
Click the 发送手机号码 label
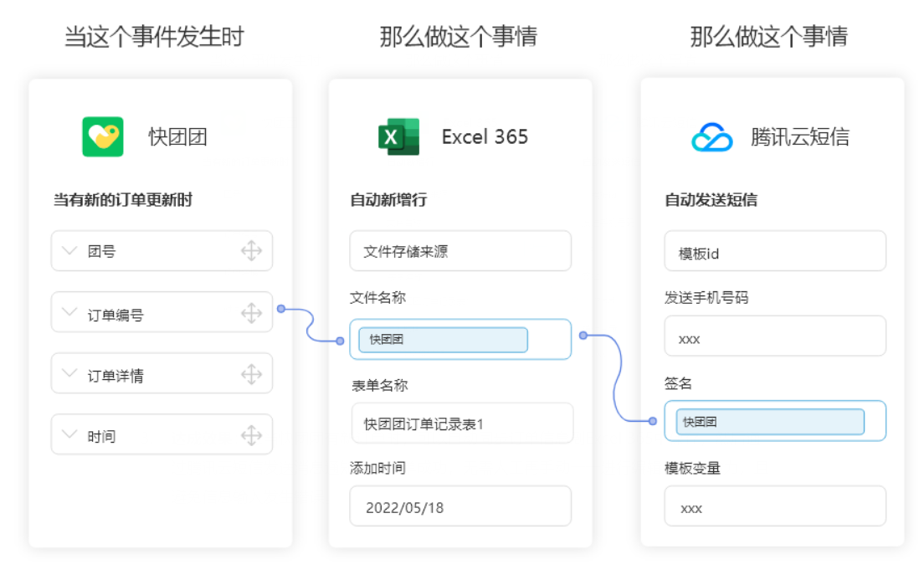click(706, 298)
